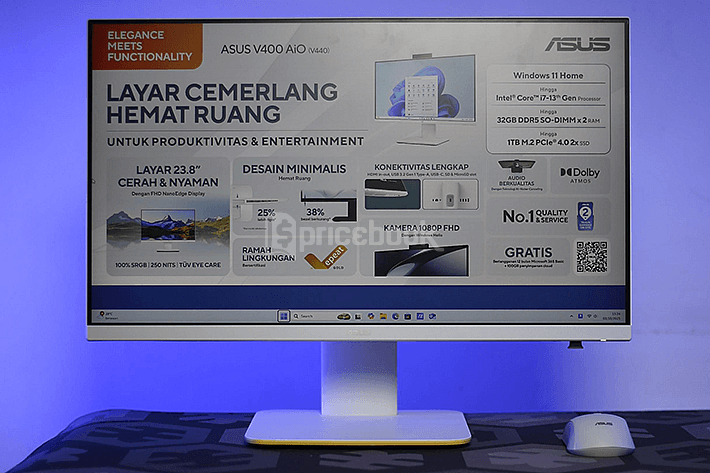Open the Windows Start menu
Viewport: 710px width, 473px height.
coord(283,316)
